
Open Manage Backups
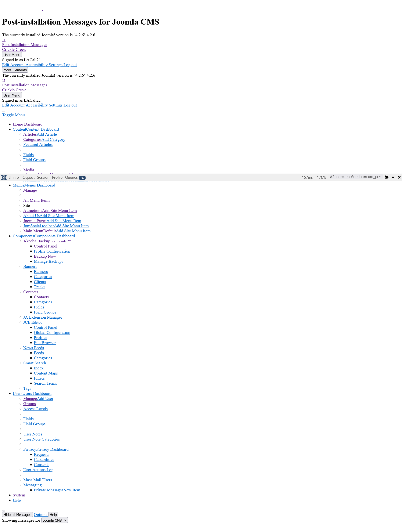pyautogui.click(x=48, y=261)
